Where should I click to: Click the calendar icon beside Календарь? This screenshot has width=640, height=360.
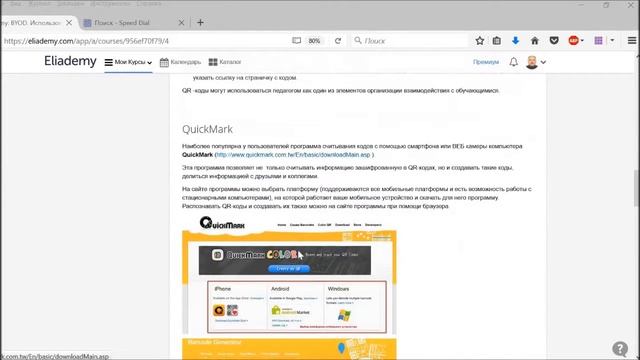tap(164, 62)
